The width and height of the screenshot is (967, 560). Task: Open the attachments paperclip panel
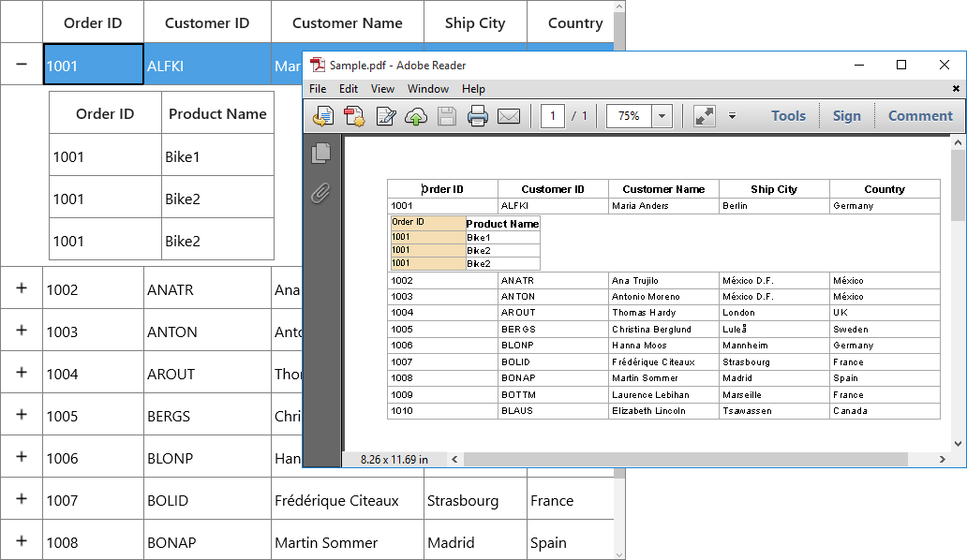pyautogui.click(x=320, y=194)
